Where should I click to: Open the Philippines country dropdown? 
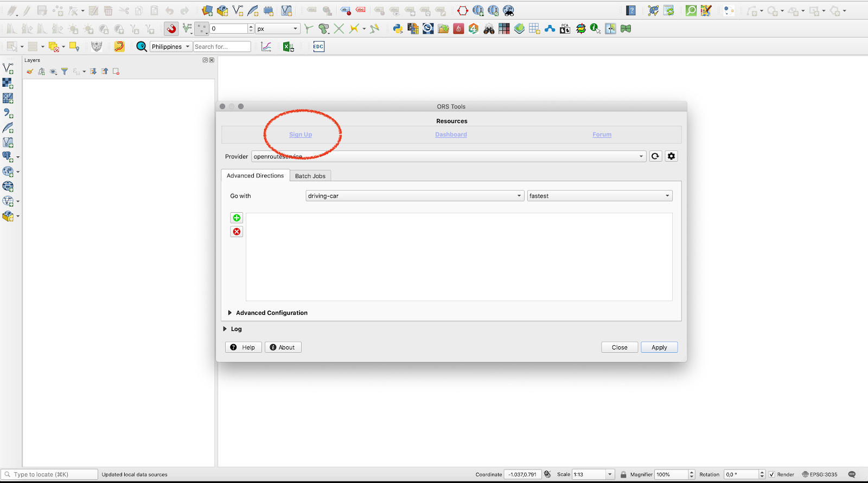coord(171,47)
